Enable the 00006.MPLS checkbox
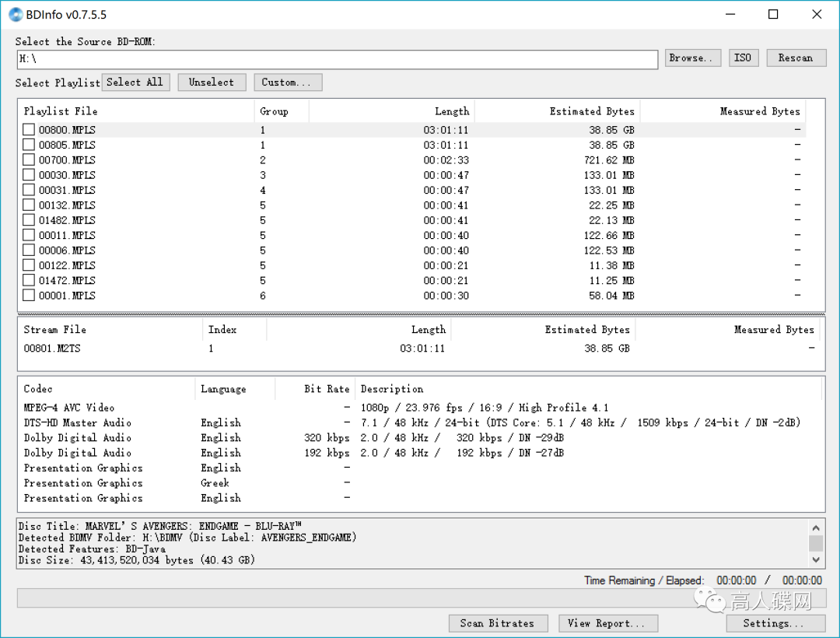 click(x=29, y=250)
